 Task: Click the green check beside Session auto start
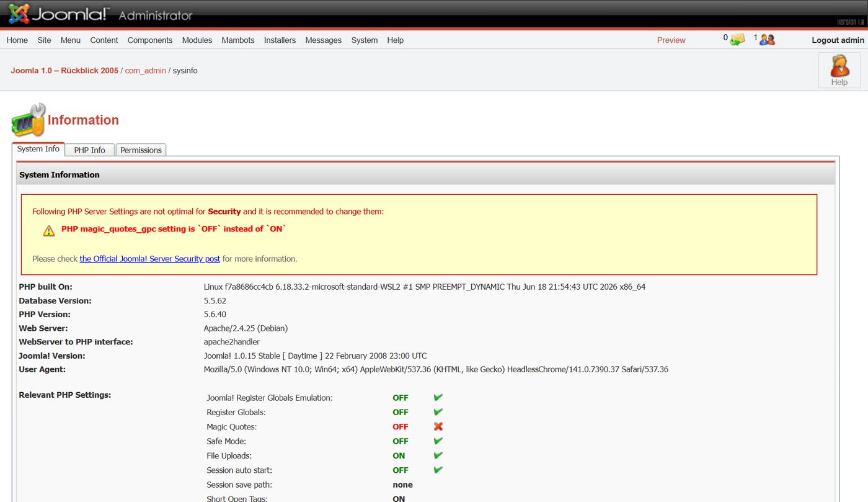(438, 470)
